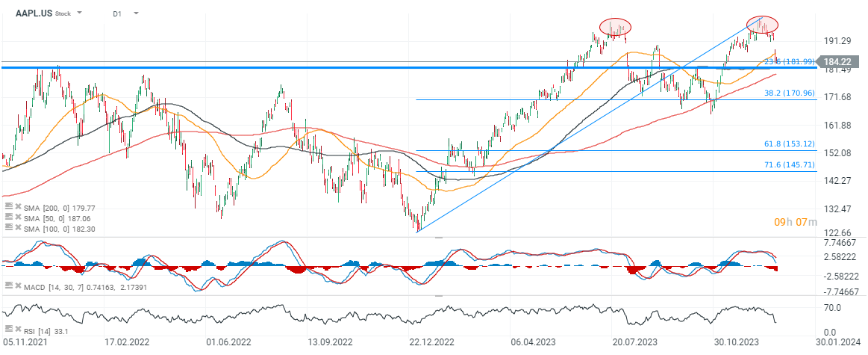Click the 05.11.2021 date axis label
868x355 pixels.
(x=25, y=342)
